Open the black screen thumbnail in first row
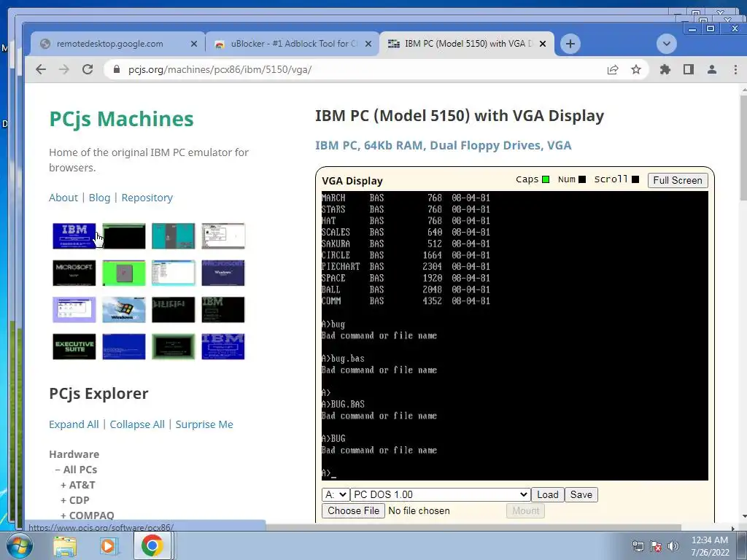This screenshot has width=747, height=560. pyautogui.click(x=124, y=236)
